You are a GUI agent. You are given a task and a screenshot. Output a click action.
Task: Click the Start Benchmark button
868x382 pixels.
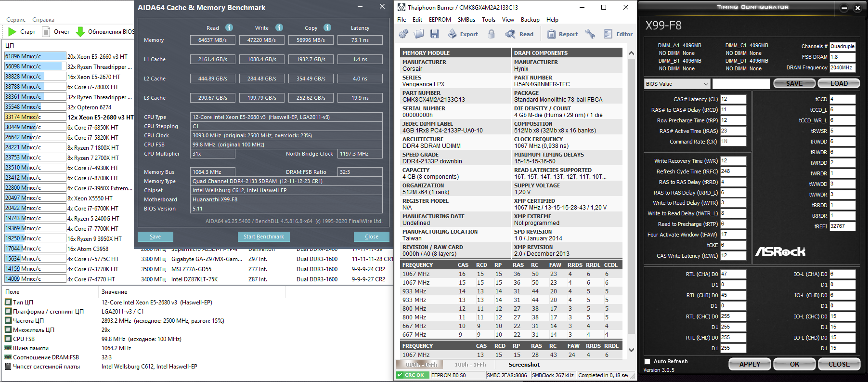point(264,237)
